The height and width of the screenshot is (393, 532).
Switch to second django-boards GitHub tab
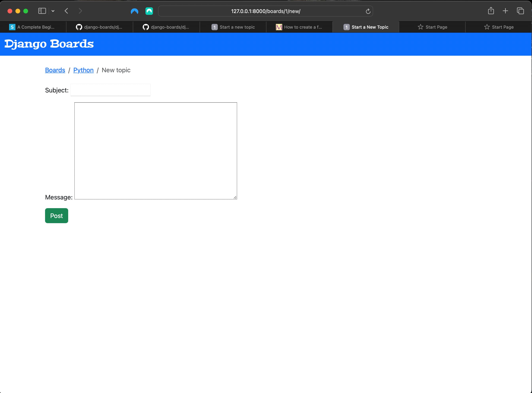point(166,27)
